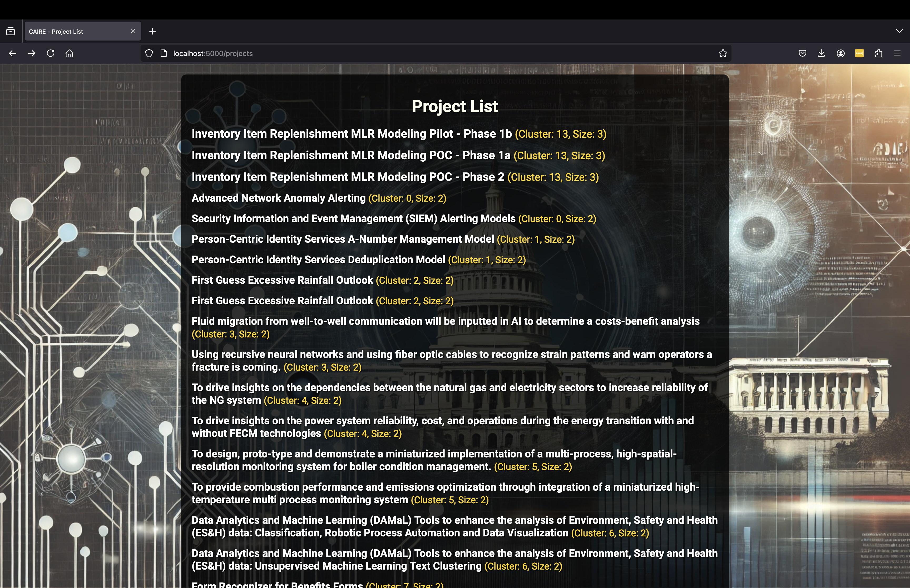Reload the current page
910x588 pixels.
tap(50, 53)
